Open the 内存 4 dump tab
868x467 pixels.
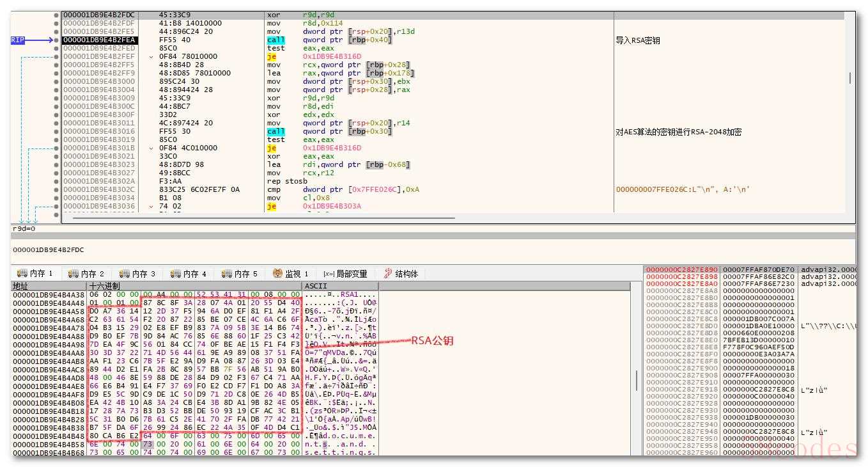click(x=188, y=274)
